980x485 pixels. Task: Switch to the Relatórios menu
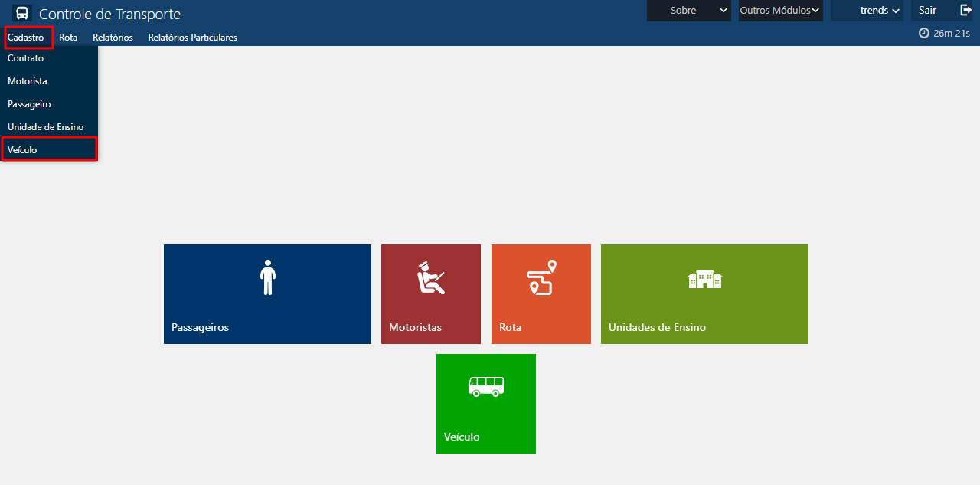pyautogui.click(x=113, y=37)
